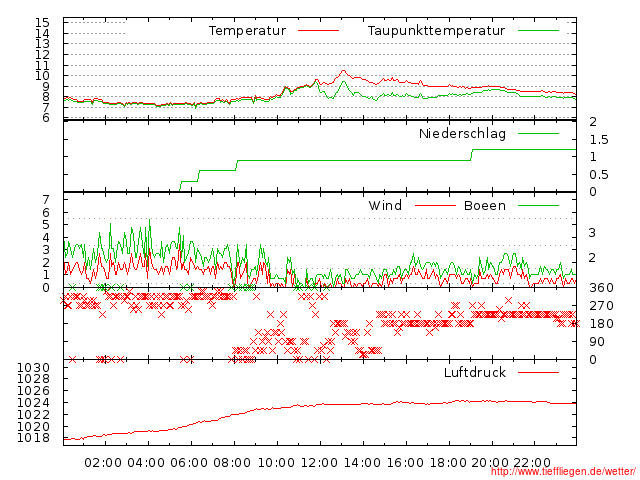The width and height of the screenshot is (640, 480).
Task: Click the Niederschlag legend label
Action: [462, 134]
